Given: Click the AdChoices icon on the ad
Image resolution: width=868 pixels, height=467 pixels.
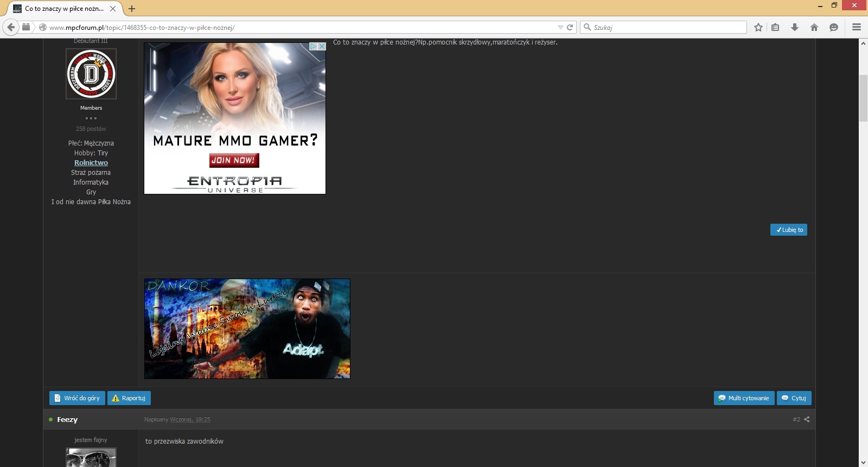Looking at the screenshot, I should tap(313, 47).
